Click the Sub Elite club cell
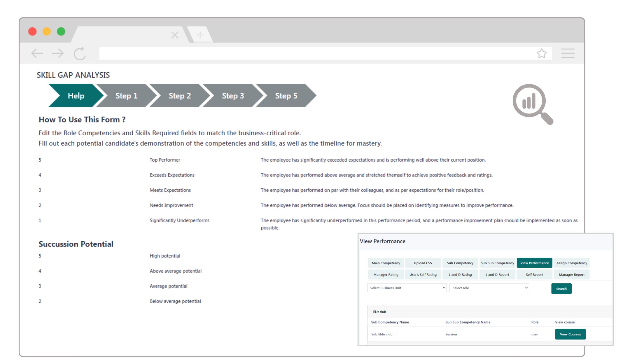Image resolution: width=630 pixels, height=364 pixels. coord(382,334)
